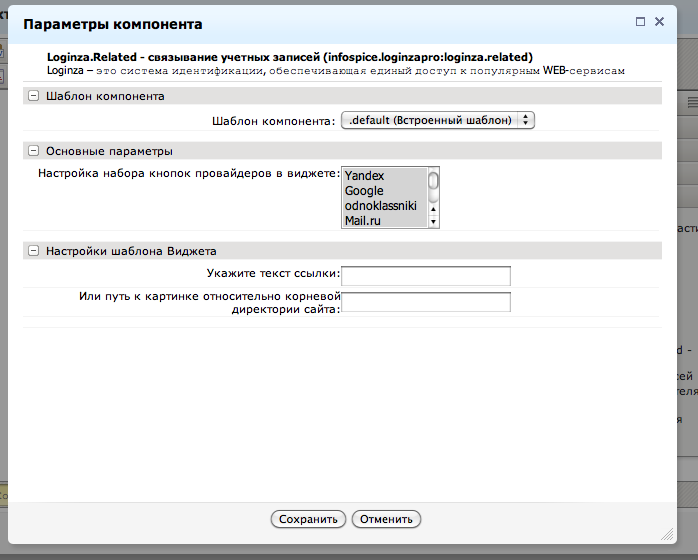Select Yandex in providers list

386,175
